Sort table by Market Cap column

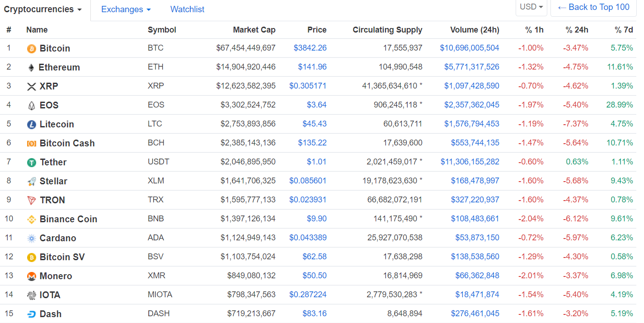(254, 30)
